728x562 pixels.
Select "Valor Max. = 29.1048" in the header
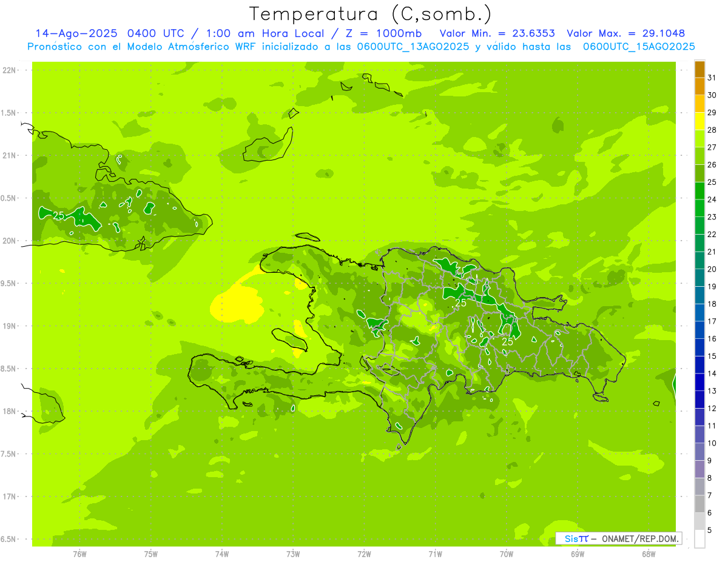coord(625,33)
